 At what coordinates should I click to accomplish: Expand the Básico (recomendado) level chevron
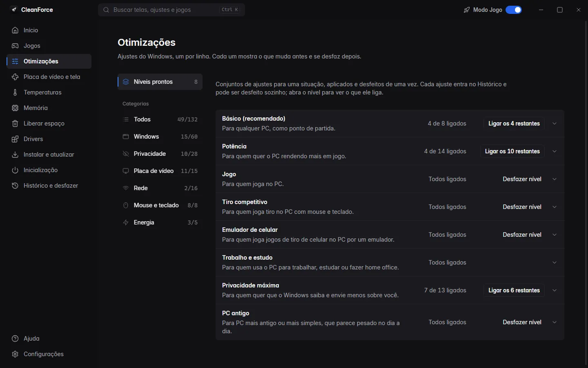click(555, 123)
